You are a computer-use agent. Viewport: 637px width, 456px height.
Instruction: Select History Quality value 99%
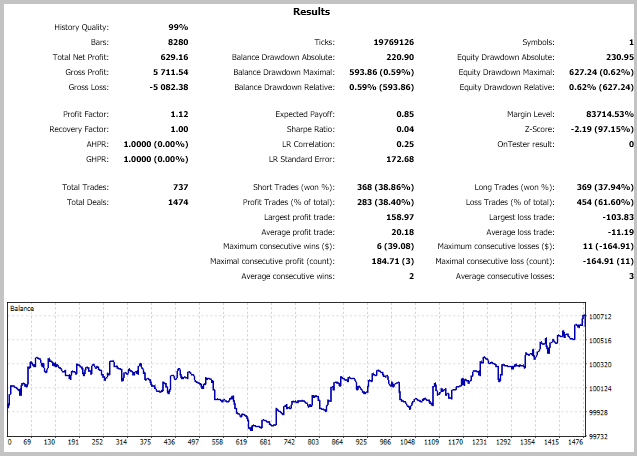click(178, 27)
